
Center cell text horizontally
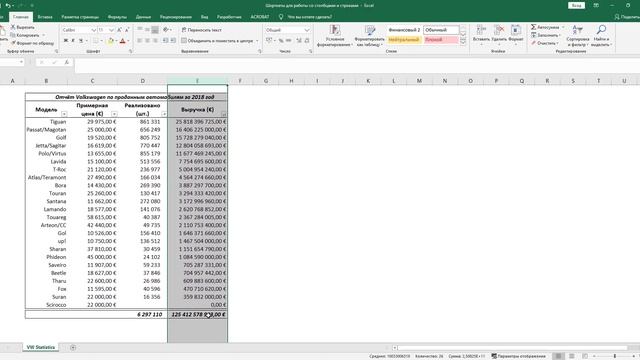(147, 40)
